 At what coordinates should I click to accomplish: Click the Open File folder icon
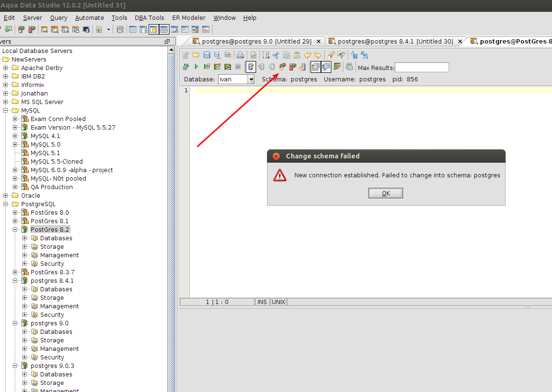click(x=196, y=55)
